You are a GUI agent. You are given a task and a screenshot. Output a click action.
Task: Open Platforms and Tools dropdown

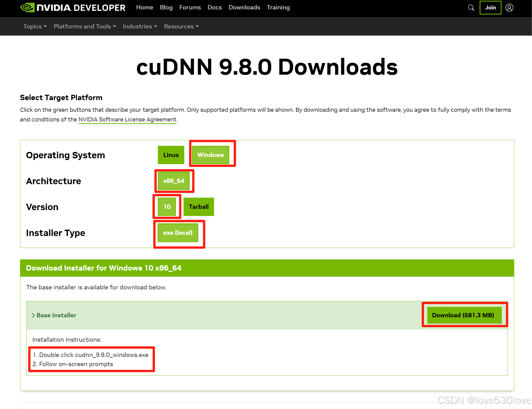click(85, 26)
